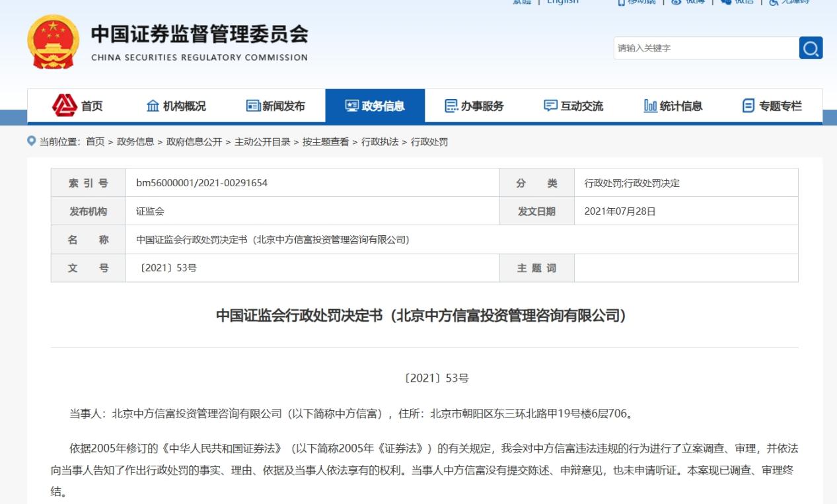
Task: Go to 行政执法 in the breadcrumb
Action: pos(380,142)
